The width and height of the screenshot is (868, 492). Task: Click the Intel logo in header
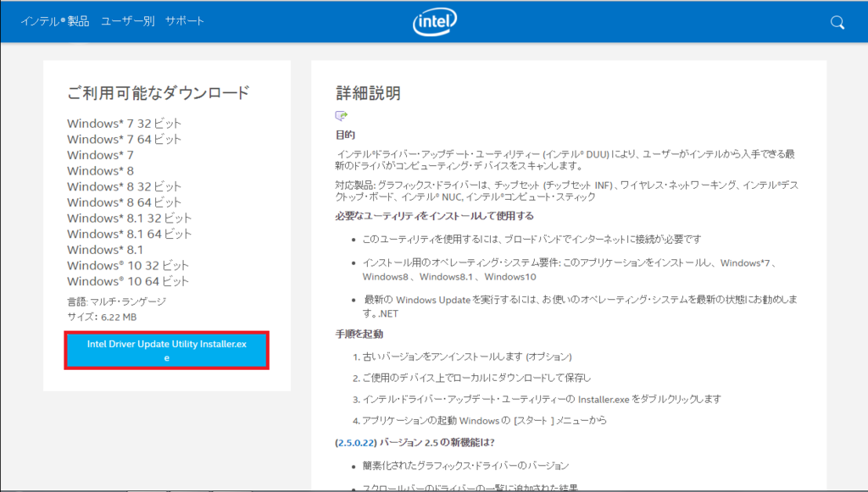pyautogui.click(x=435, y=21)
